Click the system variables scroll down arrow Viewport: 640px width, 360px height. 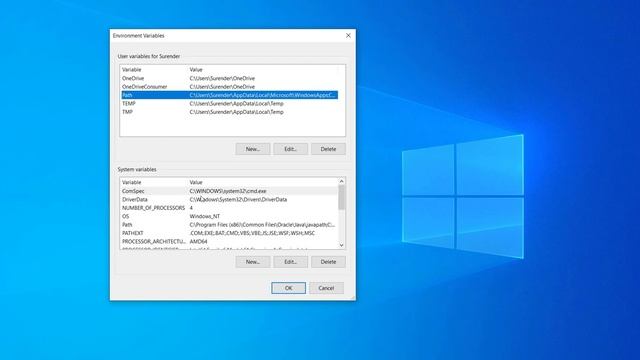[342, 245]
